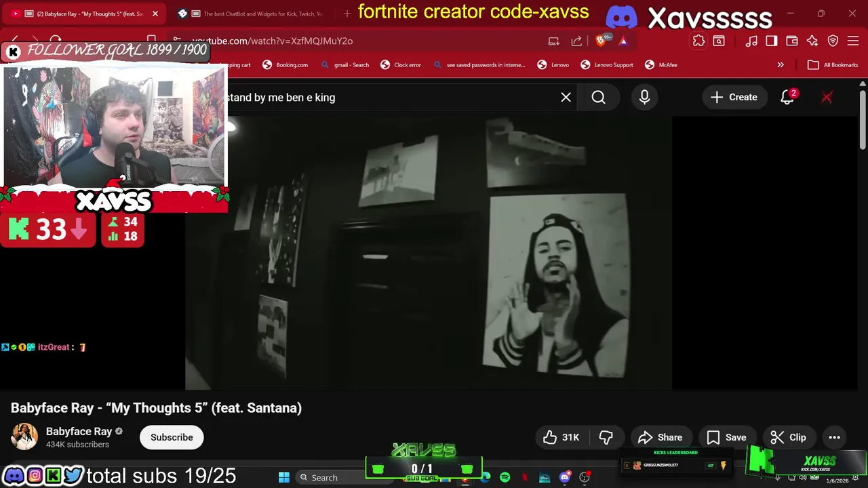Image resolution: width=868 pixels, height=488 pixels.
Task: Open Netflix from the taskbar
Action: point(524,477)
